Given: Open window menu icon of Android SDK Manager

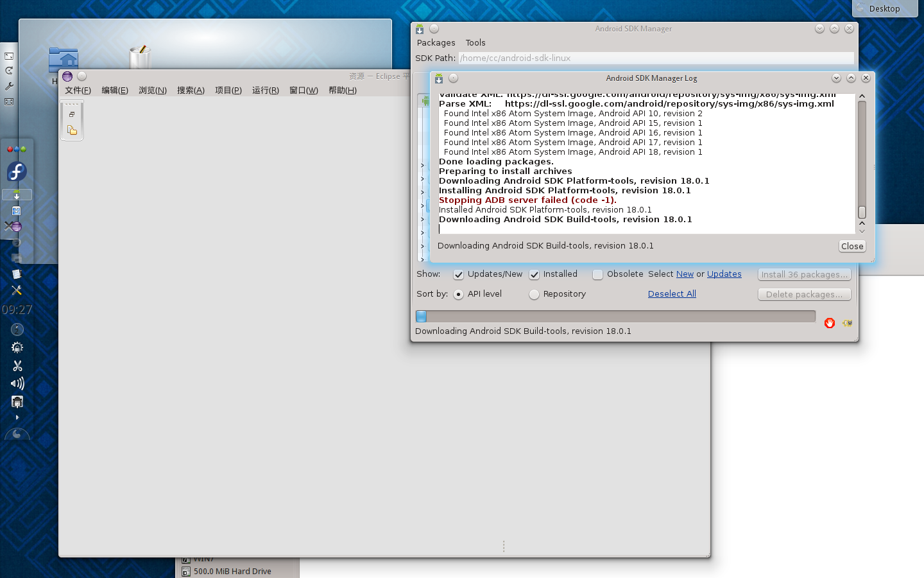Looking at the screenshot, I should point(420,29).
